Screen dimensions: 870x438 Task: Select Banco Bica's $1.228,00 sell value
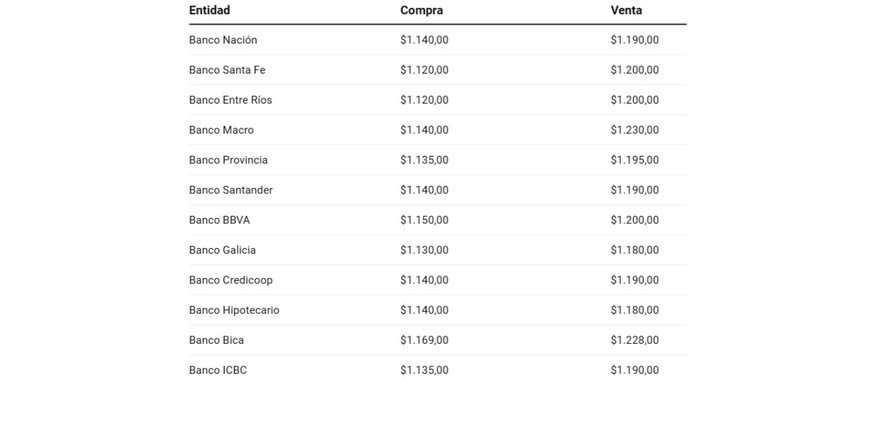pos(634,340)
